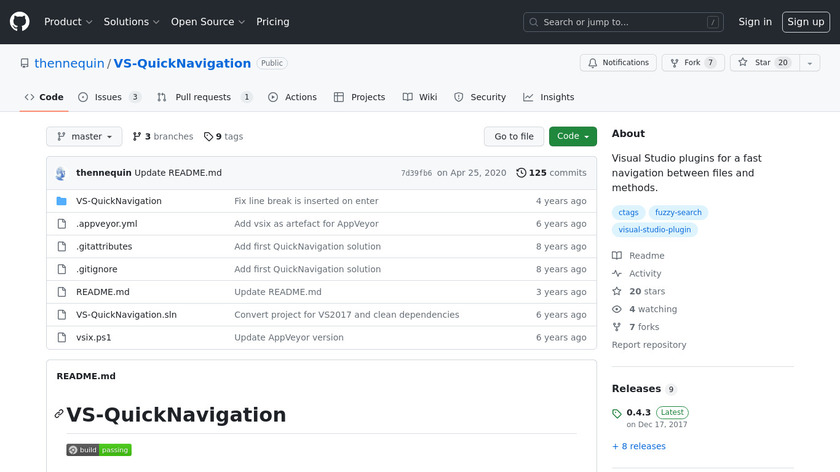Click the Sign up button

[x=806, y=22]
